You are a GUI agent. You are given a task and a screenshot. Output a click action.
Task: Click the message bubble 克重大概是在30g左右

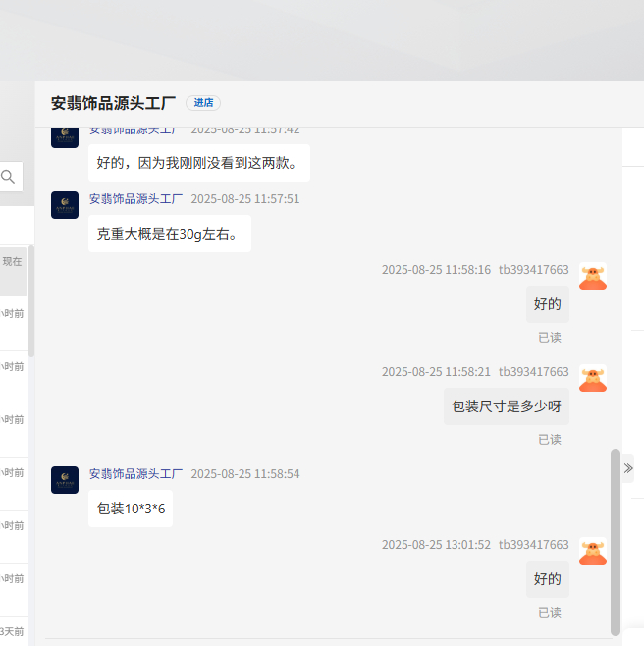pos(169,234)
